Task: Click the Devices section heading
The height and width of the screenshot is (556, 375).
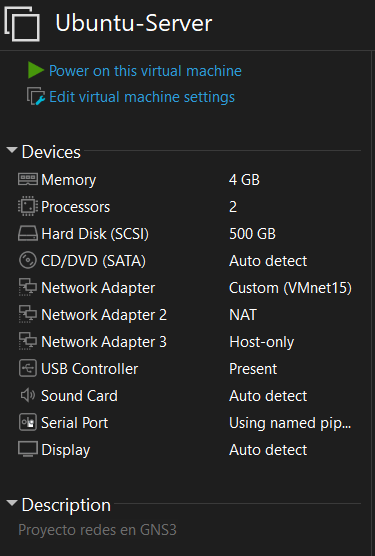Action: coord(51,152)
